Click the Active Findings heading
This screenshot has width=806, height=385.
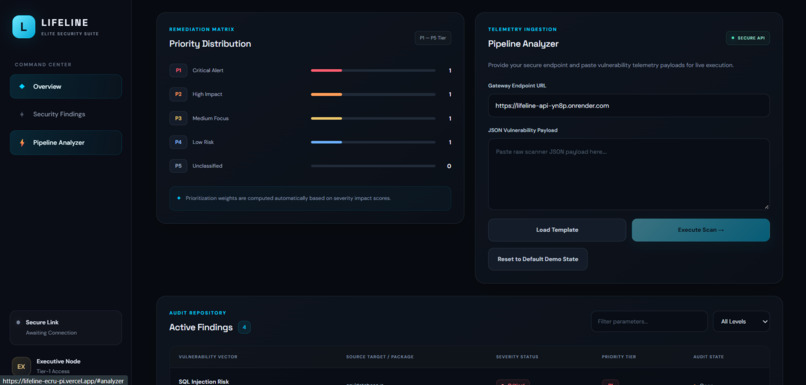click(200, 327)
